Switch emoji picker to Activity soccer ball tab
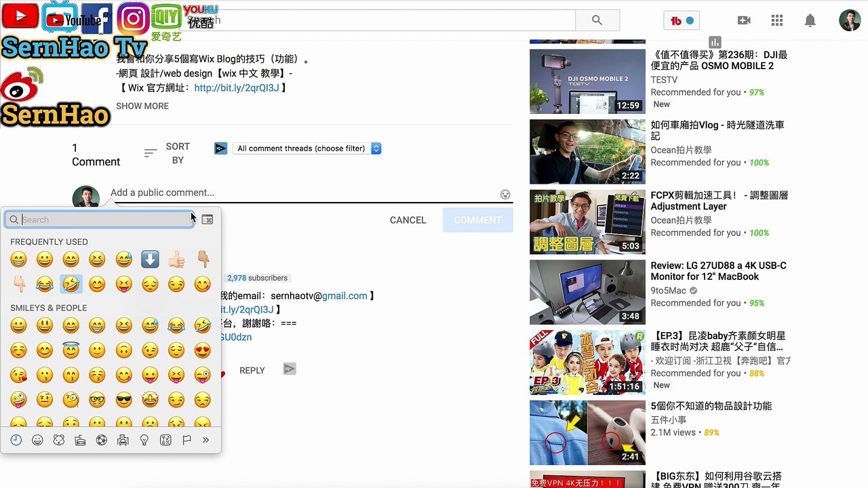This screenshot has width=868, height=488. pos(102,440)
